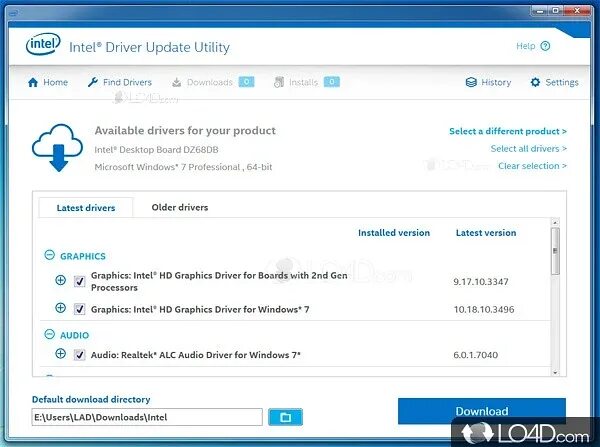Click Microsoft Windows 7 Professional, 64-bit text
This screenshot has height=447, width=600.
pos(183,167)
